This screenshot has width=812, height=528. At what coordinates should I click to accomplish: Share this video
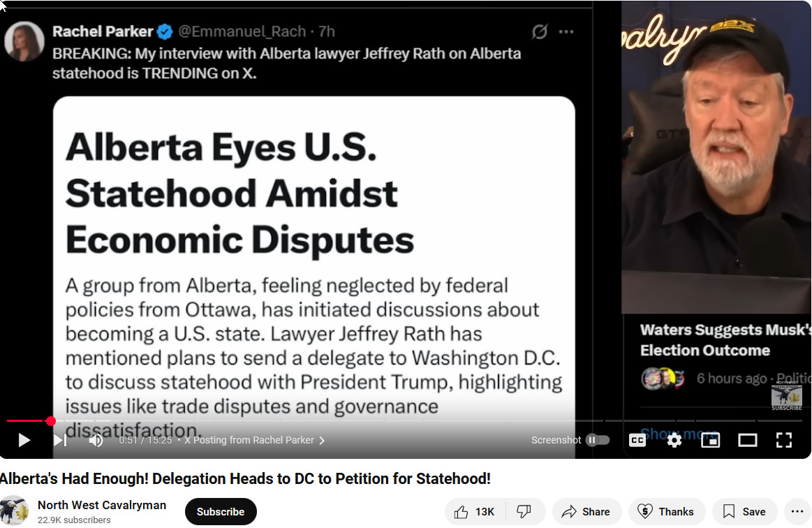[x=586, y=512]
